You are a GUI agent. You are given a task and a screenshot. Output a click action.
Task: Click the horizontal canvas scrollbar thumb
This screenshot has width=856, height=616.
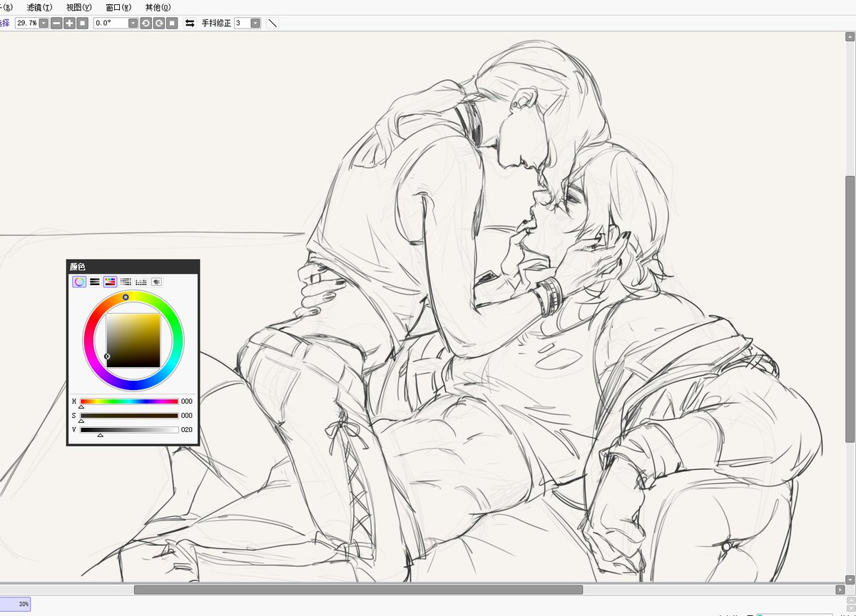(358, 590)
